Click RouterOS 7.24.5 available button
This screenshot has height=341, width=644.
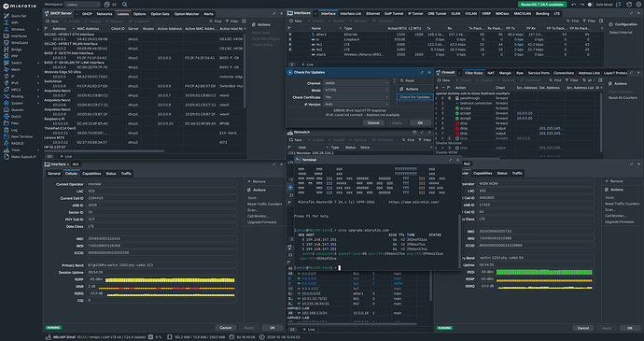click(542, 5)
